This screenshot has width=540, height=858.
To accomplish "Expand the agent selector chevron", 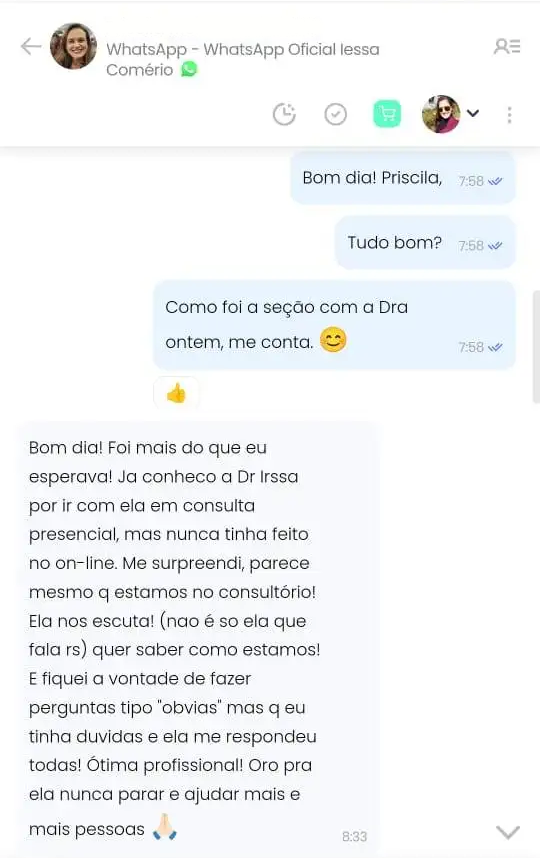I will pyautogui.click(x=473, y=114).
